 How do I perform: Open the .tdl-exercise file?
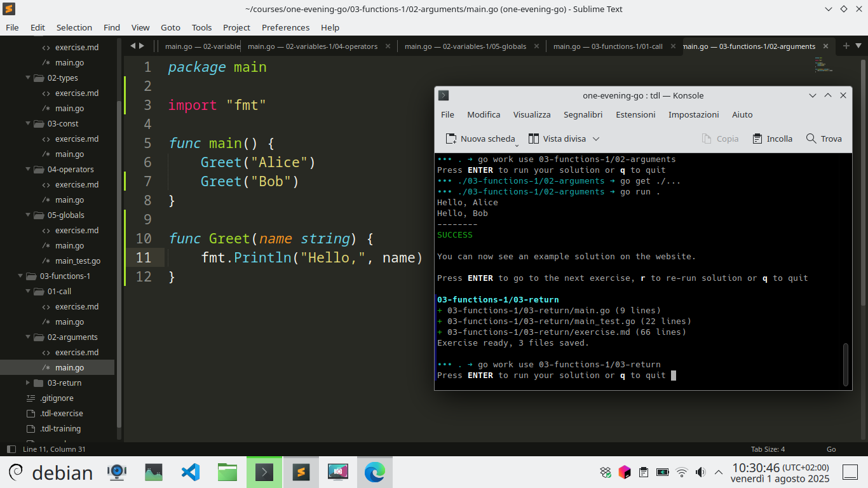(x=61, y=413)
